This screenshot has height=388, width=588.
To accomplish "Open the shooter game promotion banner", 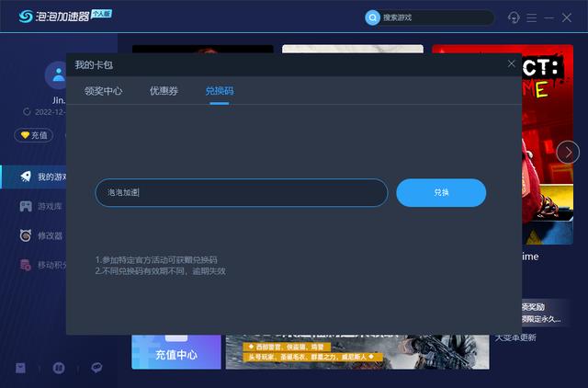I will click(357, 352).
